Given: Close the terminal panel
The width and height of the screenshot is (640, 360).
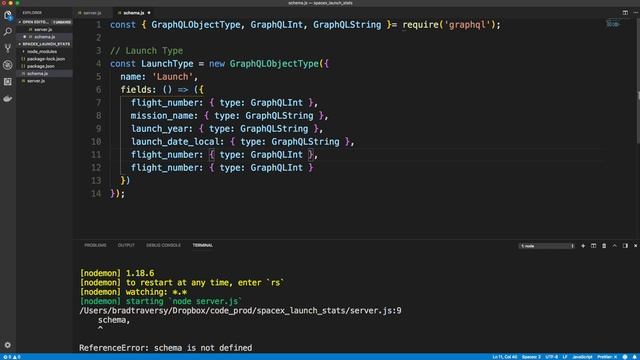Looking at the screenshot, I should (x=636, y=246).
